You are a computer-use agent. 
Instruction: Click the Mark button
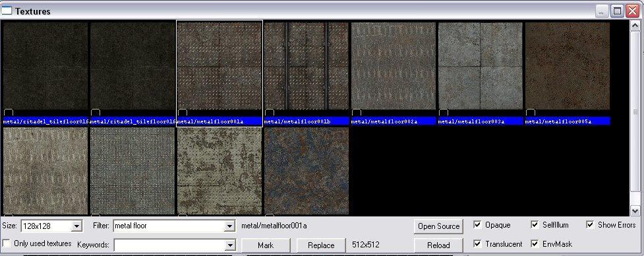click(x=266, y=245)
